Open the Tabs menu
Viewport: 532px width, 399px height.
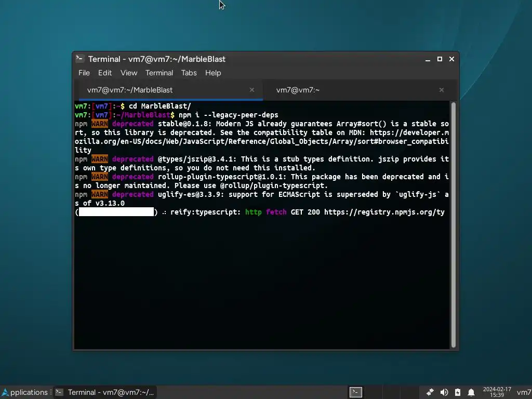pyautogui.click(x=189, y=73)
